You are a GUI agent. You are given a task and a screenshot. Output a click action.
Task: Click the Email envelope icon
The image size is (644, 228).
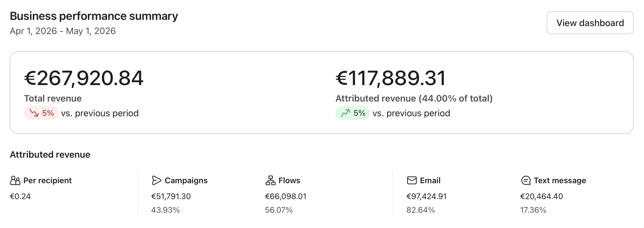click(412, 180)
